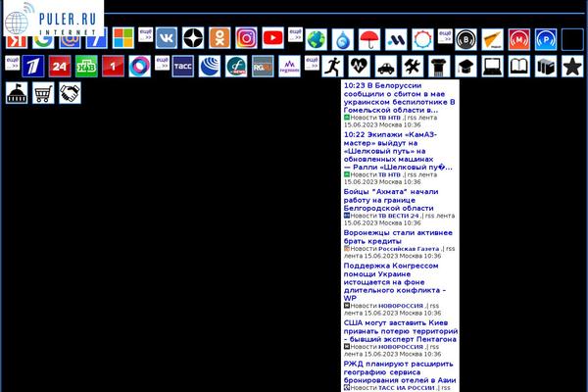This screenshot has width=588, height=392.
Task: Open the purple Regnum icon
Action: 289,67
